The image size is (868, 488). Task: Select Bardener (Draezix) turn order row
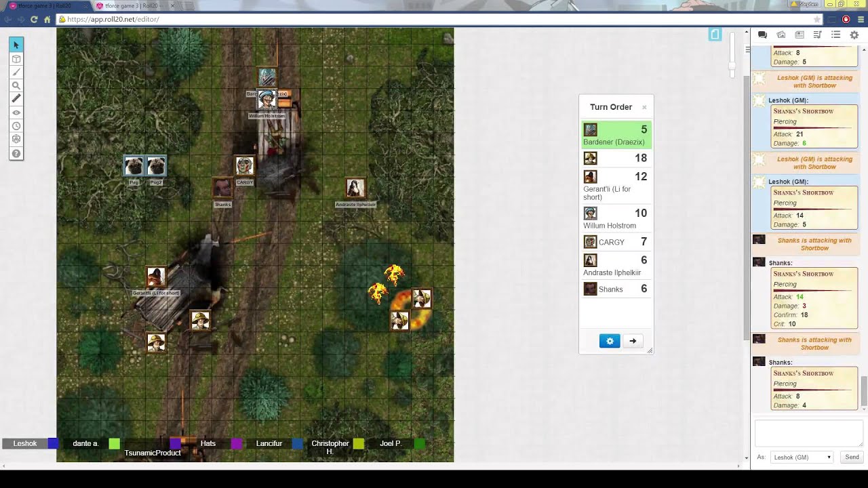pyautogui.click(x=616, y=135)
